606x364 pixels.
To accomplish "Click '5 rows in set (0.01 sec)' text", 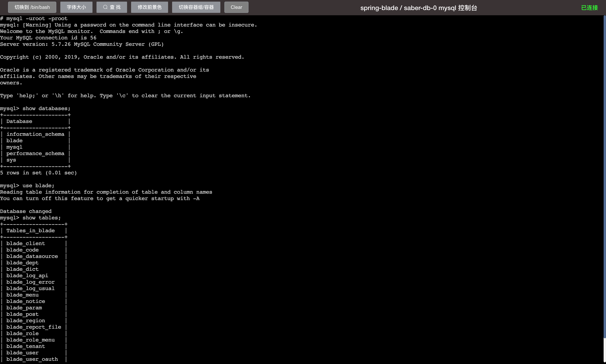I will coord(38,173).
